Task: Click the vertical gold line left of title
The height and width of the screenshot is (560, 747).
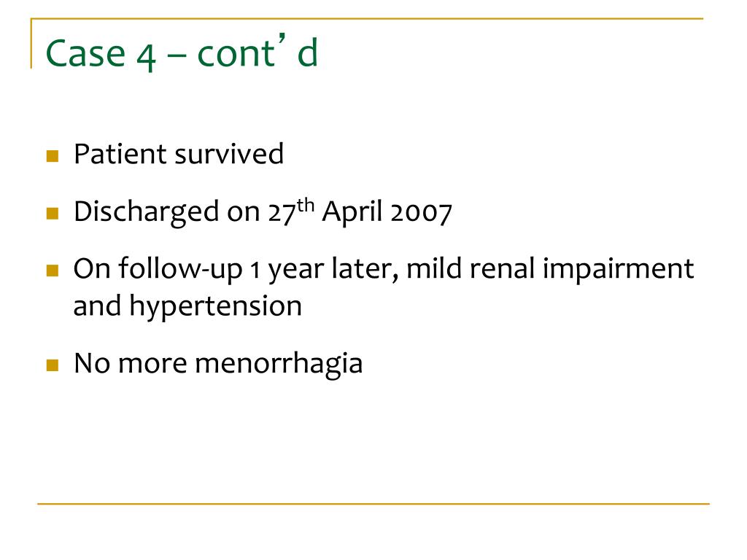Action: pyautogui.click(x=31, y=43)
